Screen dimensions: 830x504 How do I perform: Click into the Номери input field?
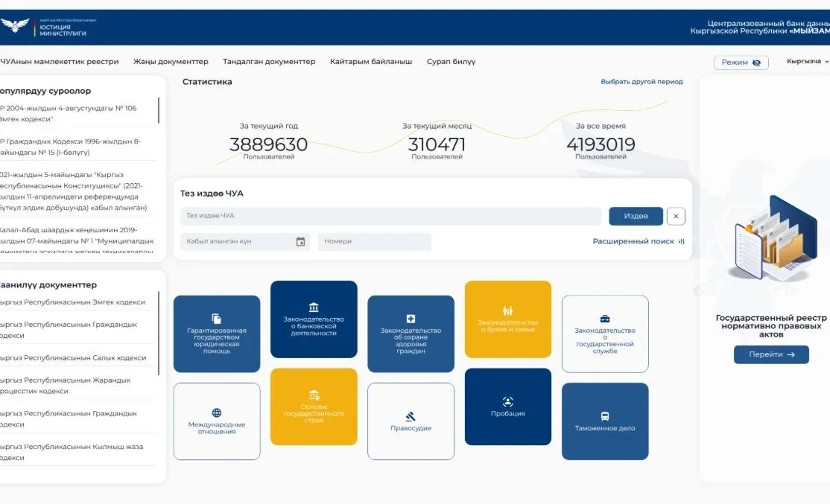(x=374, y=242)
